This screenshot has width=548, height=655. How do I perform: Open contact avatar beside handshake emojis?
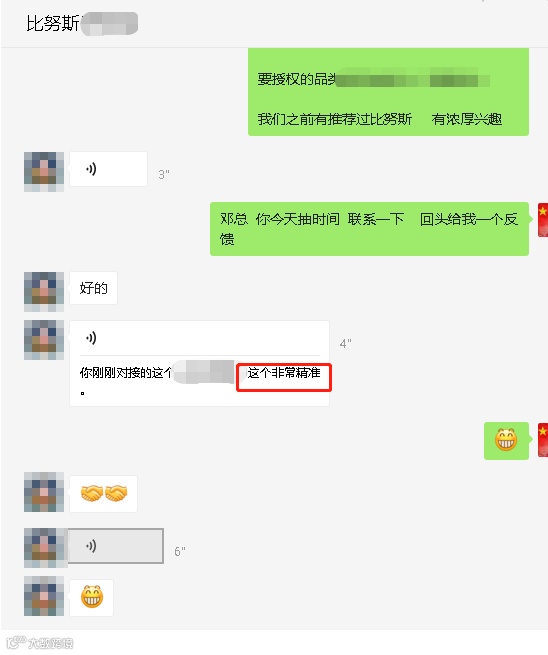click(44, 492)
